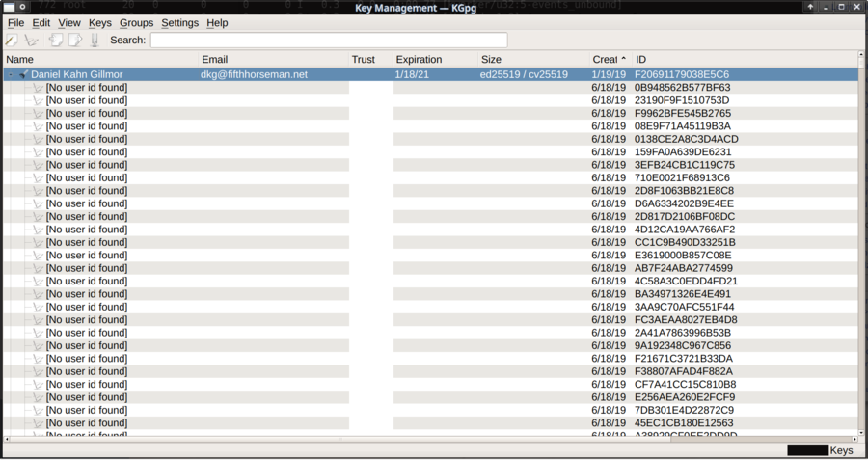
Task: Click the Export Public Key toolbar icon
Action: pos(74,40)
